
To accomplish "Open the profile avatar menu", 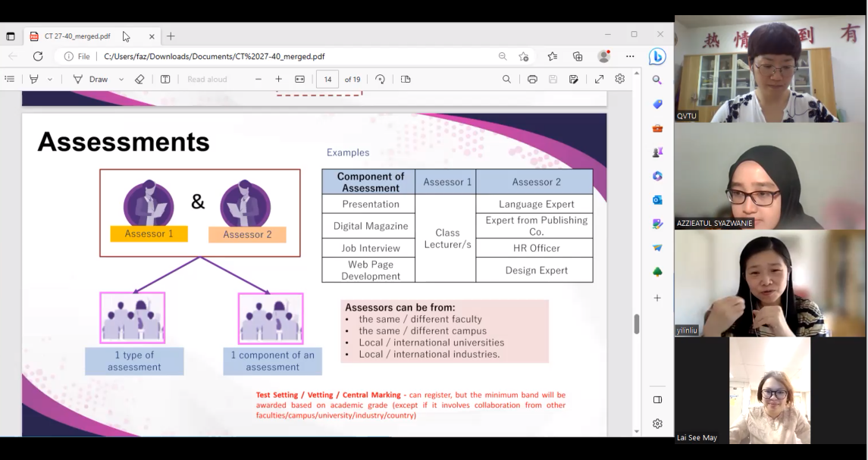I will point(604,57).
